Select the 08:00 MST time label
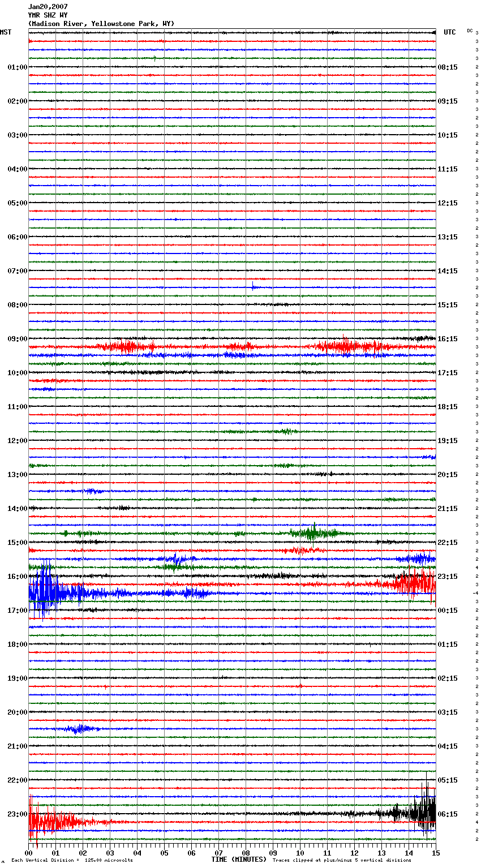 [18, 305]
